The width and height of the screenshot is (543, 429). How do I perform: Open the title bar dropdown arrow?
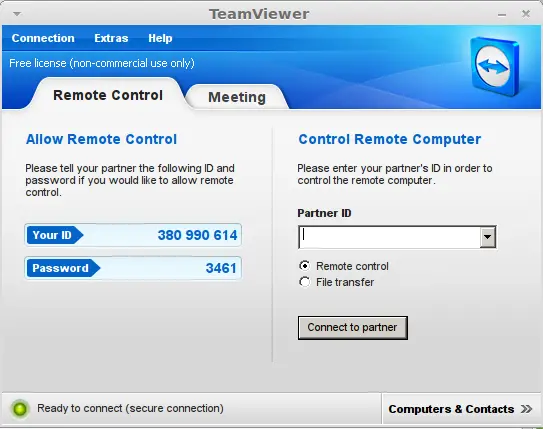(x=17, y=14)
